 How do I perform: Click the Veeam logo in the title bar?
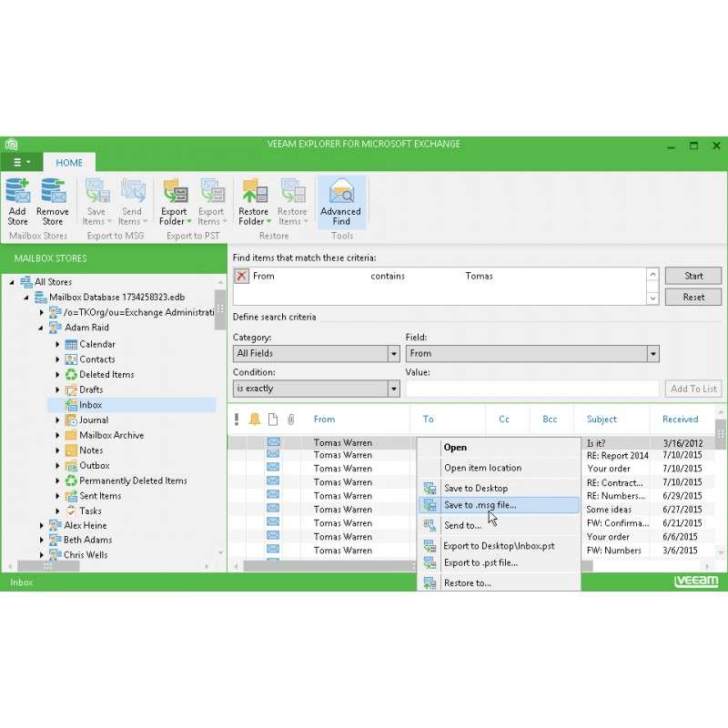coord(12,145)
